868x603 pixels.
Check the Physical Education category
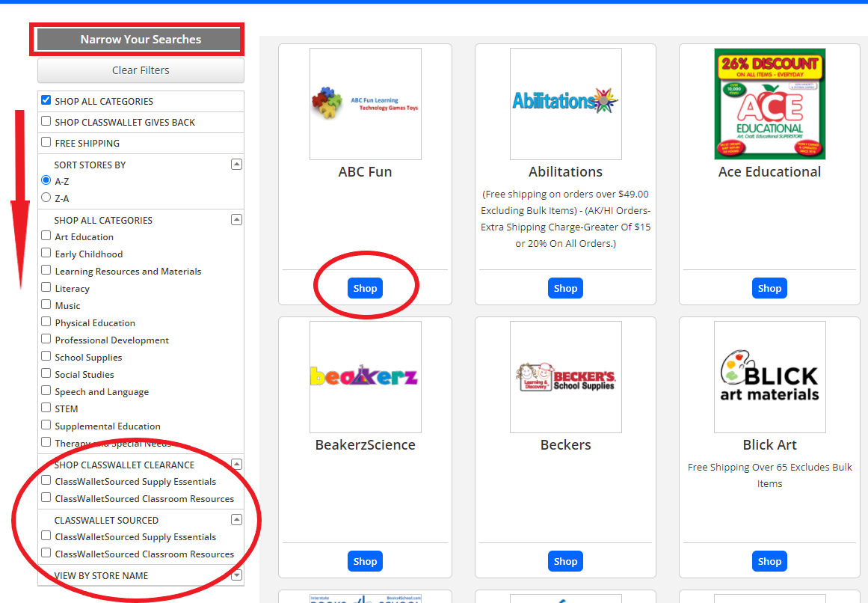(x=46, y=322)
